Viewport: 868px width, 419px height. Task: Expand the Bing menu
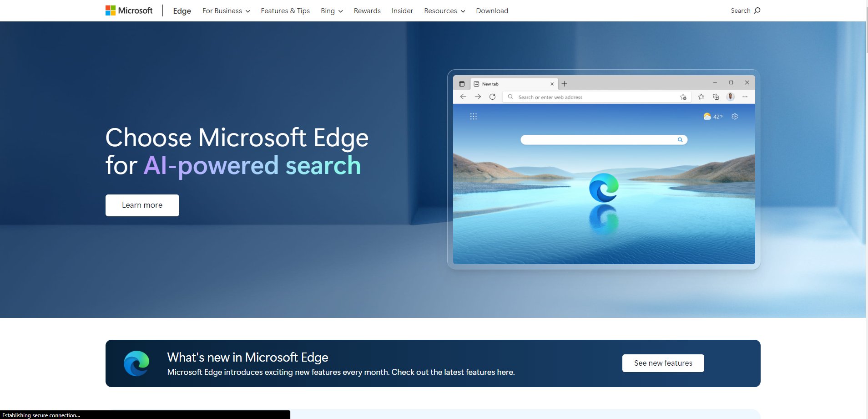point(332,11)
